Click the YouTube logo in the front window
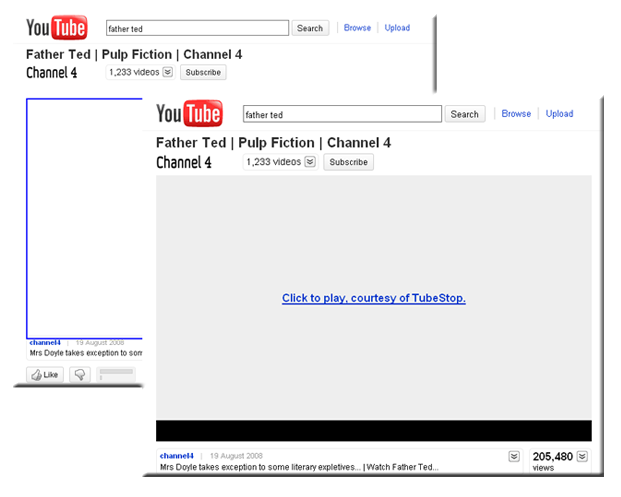Viewport: 621px width, 497px height. 189,114
